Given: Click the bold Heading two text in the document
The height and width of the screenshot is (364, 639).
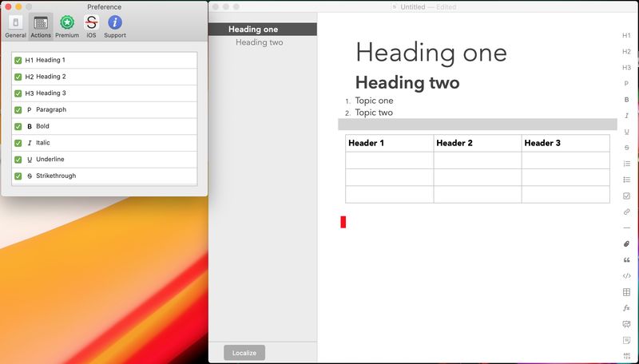Looking at the screenshot, I should click(407, 83).
